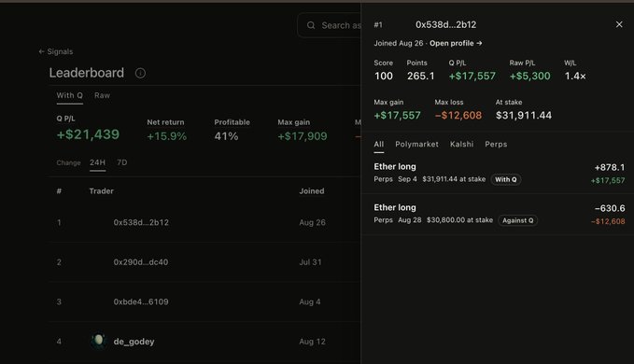The height and width of the screenshot is (364, 634).
Task: Click de_godey's avatar image
Action: click(98, 341)
